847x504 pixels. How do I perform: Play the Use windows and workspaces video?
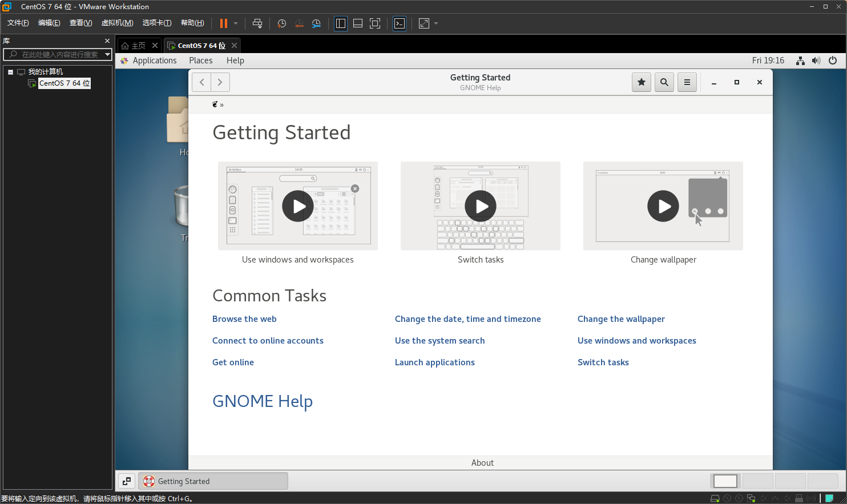pos(298,206)
